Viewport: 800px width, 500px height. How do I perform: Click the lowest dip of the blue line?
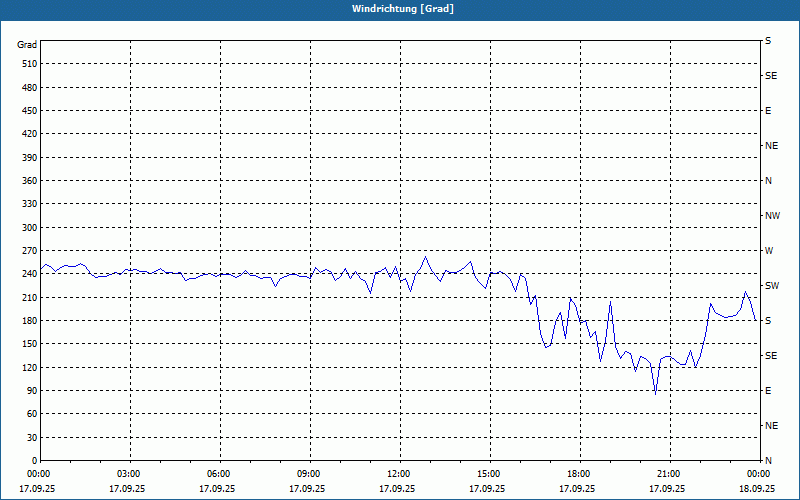[656, 394]
